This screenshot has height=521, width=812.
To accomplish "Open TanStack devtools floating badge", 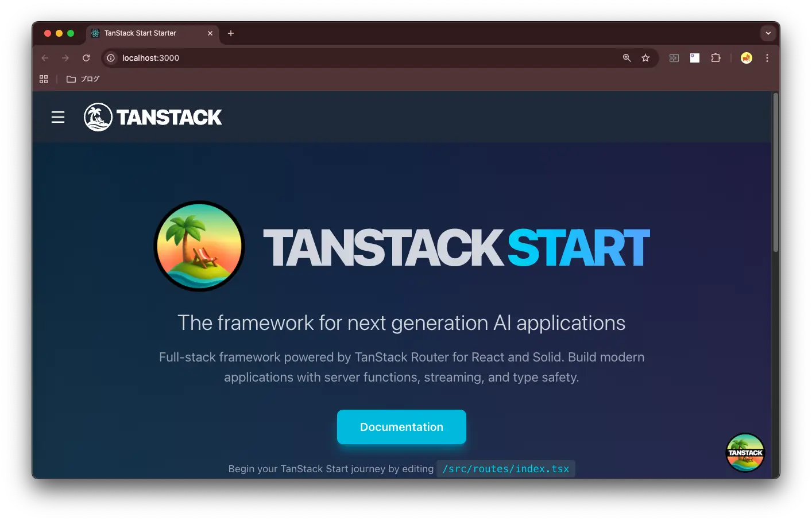I will (745, 453).
